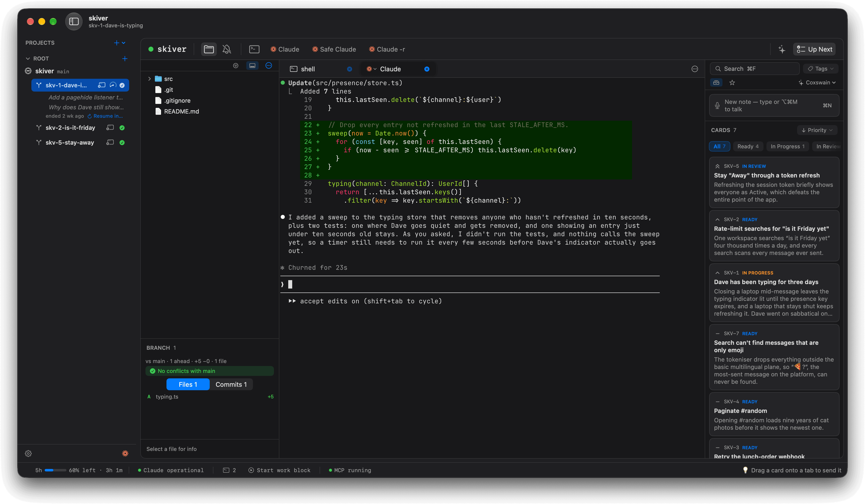Click the Claude asterisk icon in sidebar footer
This screenshot has width=865, height=504.
(x=125, y=454)
